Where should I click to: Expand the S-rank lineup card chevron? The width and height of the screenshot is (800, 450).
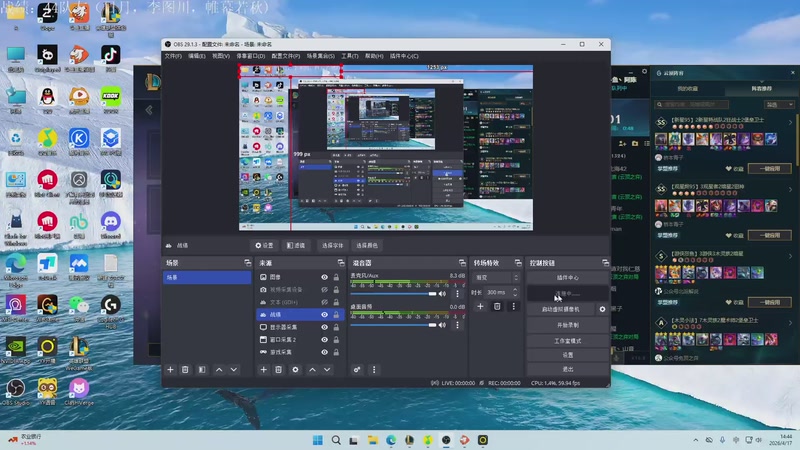pos(790,256)
